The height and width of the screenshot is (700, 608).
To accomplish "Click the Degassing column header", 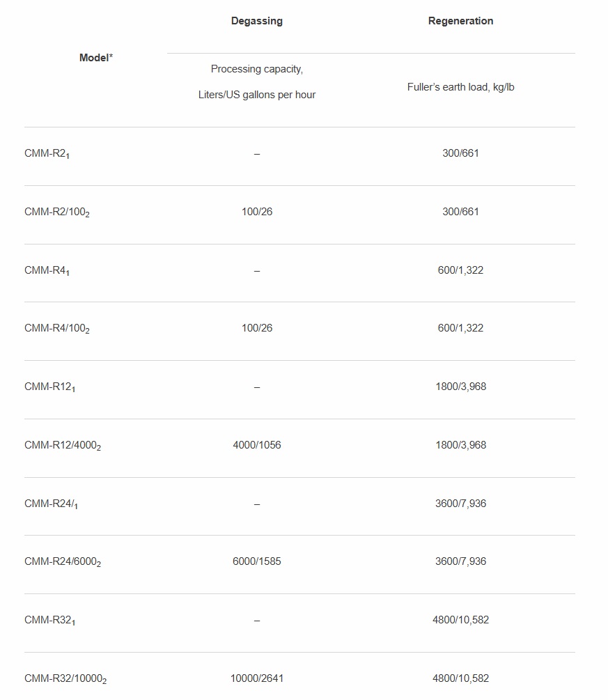I will 257,21.
